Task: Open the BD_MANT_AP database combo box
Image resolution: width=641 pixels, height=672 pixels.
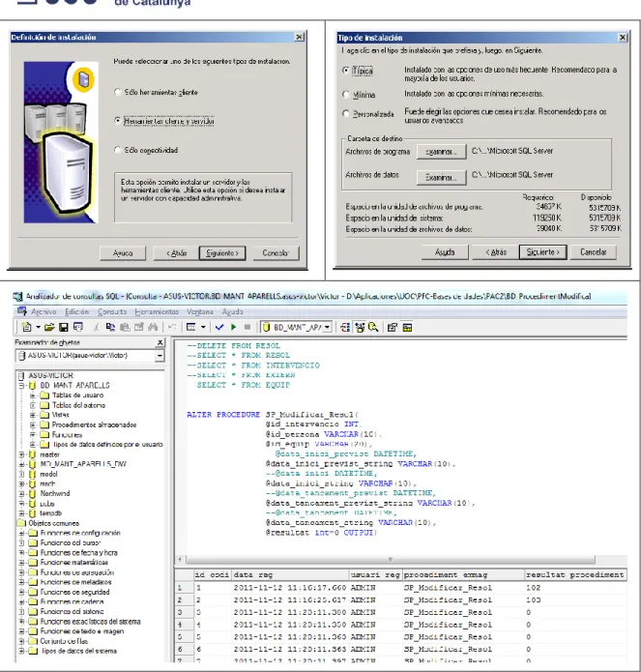Action: click(296, 328)
